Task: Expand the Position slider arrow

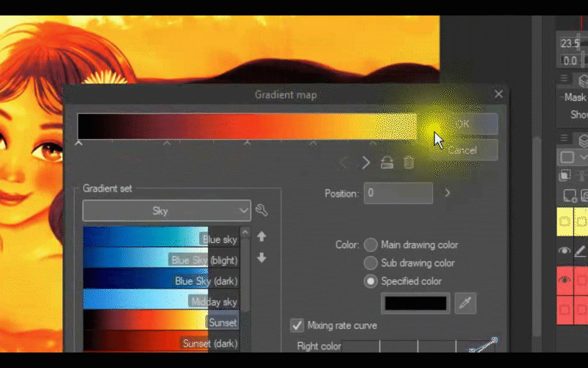Action: 447,193
